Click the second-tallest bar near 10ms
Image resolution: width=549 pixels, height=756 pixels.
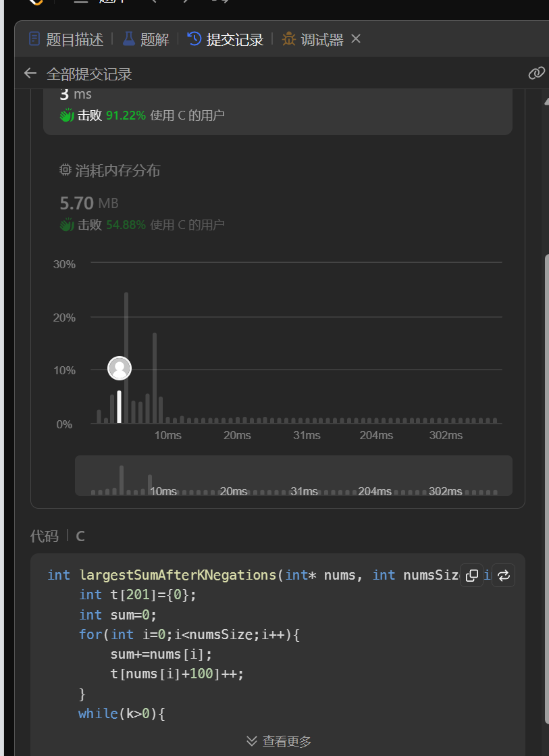pyautogui.click(x=155, y=378)
